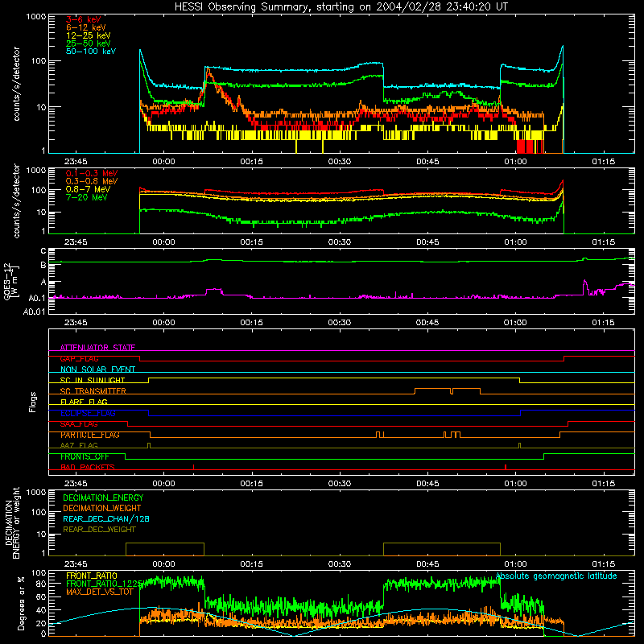Screen dimensions: 644x644
Task: Click the 7-20 MeV legend label
Action: click(x=87, y=197)
